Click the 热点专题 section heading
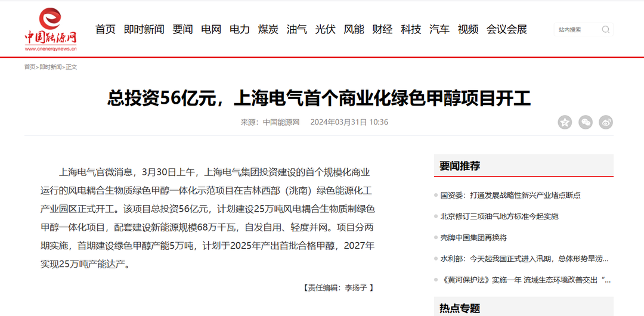 pyautogui.click(x=460, y=308)
